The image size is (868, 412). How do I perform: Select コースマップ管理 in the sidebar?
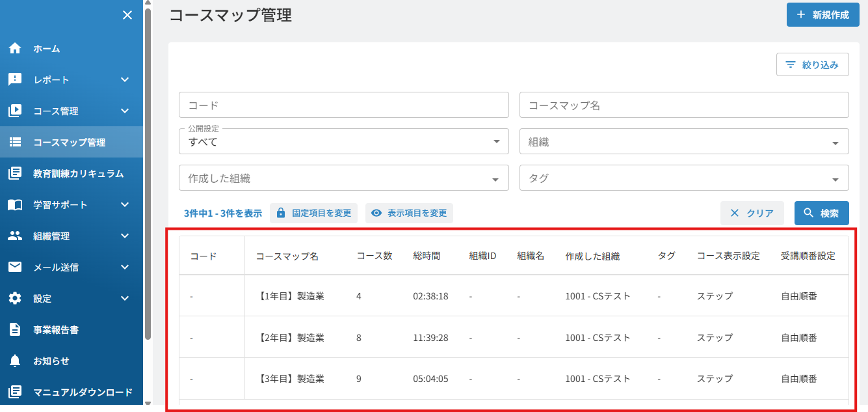72,143
